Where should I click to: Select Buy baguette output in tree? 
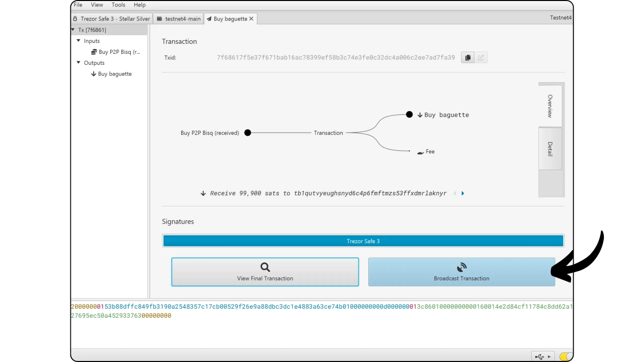(114, 74)
